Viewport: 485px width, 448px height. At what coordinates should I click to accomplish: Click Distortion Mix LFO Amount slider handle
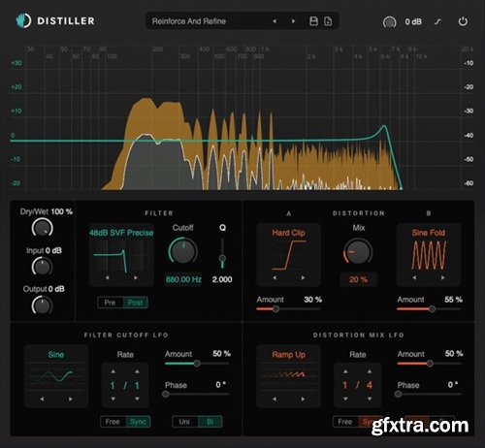pyautogui.click(x=430, y=364)
